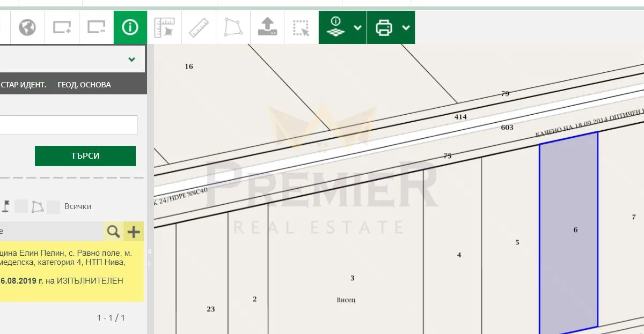
Task: Open the print options dropdown arrow
Action: (x=406, y=28)
